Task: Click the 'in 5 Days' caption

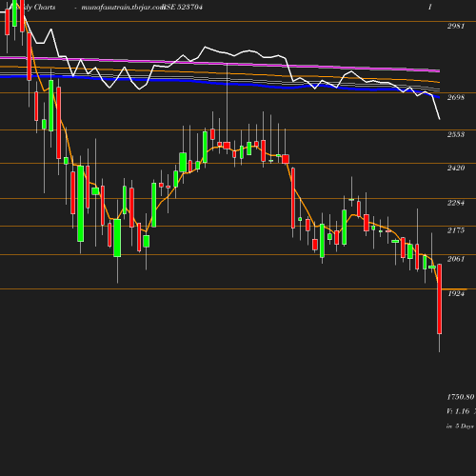Action: (460, 426)
